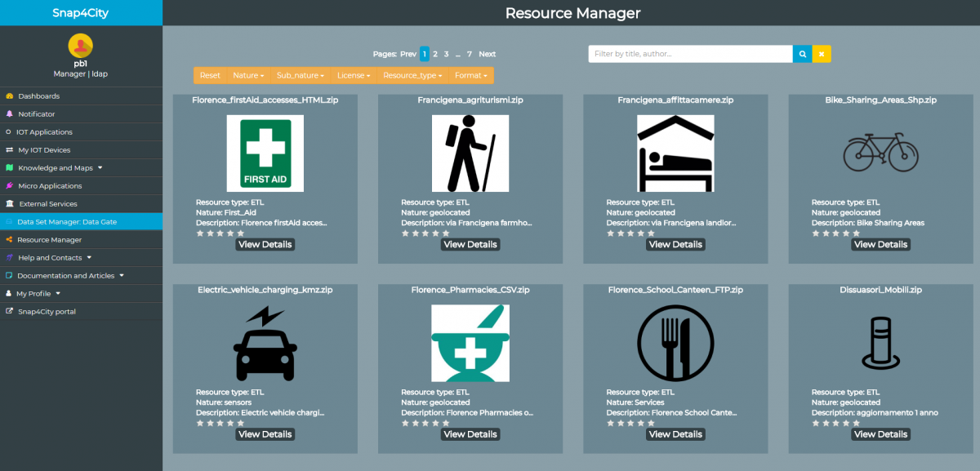
Task: Click the School Canteen fork-knife icon
Action: click(675, 343)
